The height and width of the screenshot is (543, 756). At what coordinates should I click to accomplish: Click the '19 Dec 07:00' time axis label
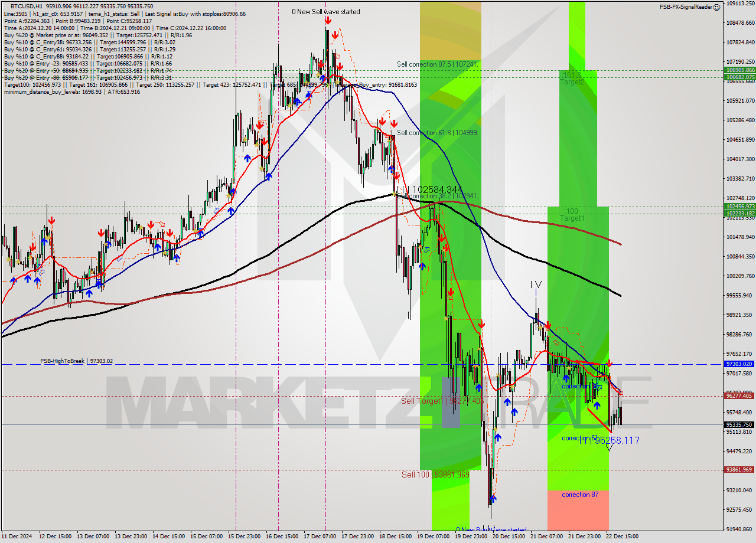click(434, 537)
